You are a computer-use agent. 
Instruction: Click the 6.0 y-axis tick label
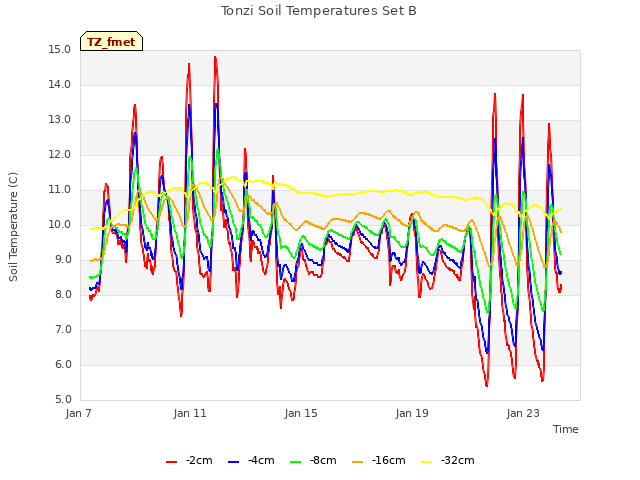(63, 364)
